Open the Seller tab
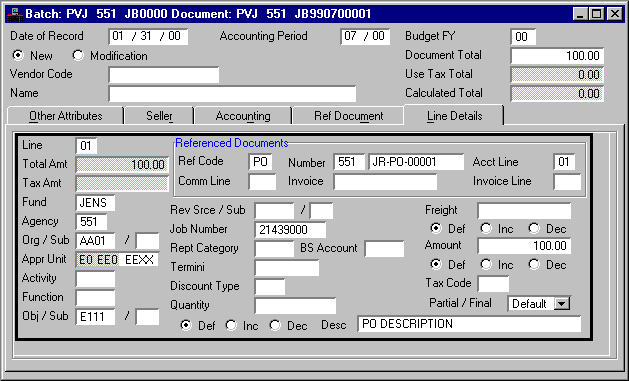This screenshot has height=381, width=629. click(159, 116)
